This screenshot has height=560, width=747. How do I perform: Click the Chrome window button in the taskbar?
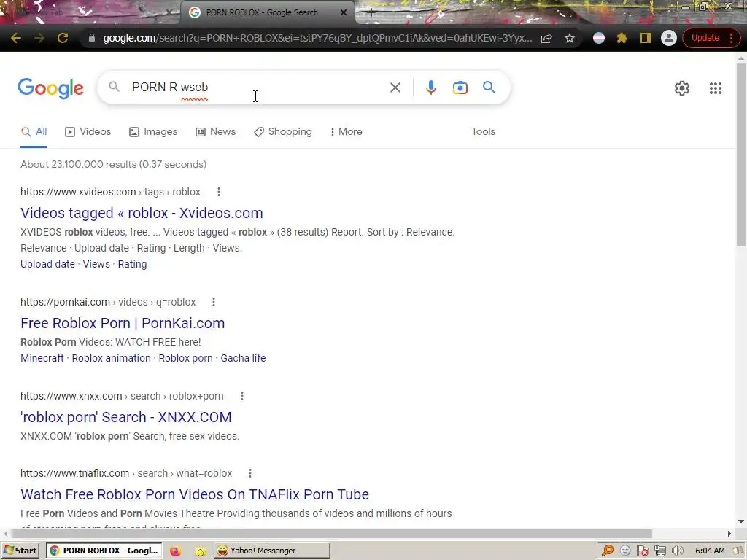point(104,551)
